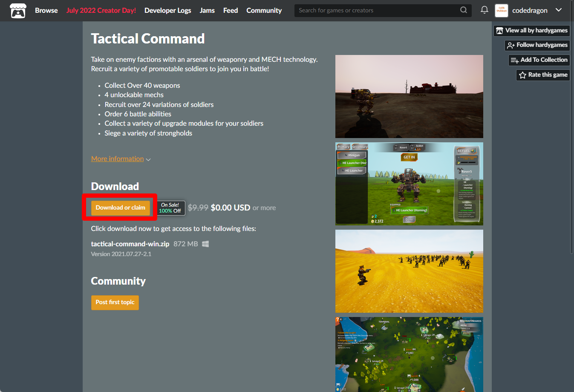
Task: Click the Version 2021.07.27-2.1 text
Action: [x=121, y=254]
